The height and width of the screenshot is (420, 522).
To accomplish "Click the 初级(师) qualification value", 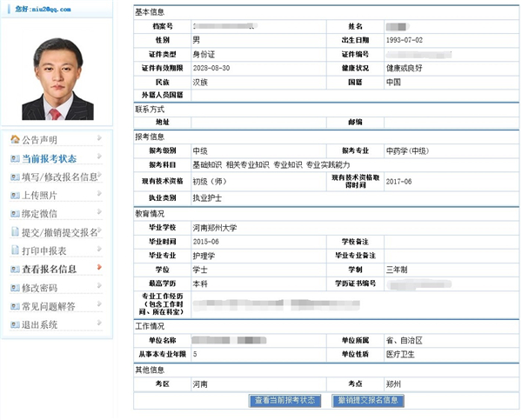I will click(x=210, y=182).
